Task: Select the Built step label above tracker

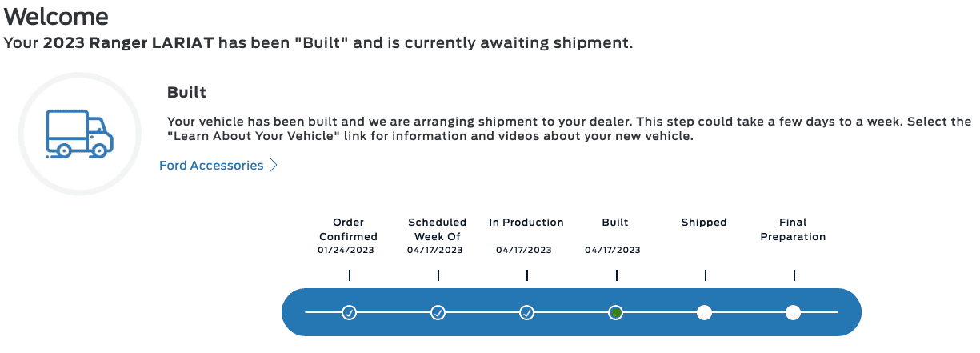Action: point(615,222)
